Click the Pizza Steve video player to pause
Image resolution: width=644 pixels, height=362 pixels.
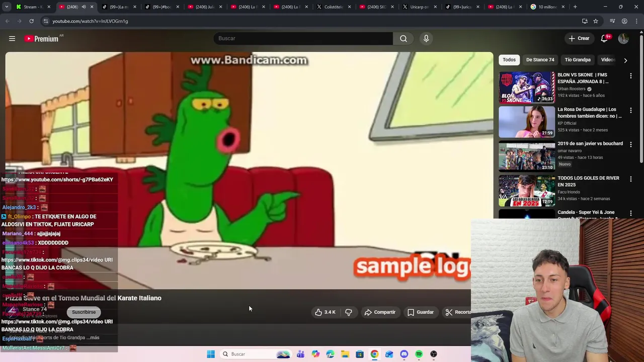click(x=249, y=171)
